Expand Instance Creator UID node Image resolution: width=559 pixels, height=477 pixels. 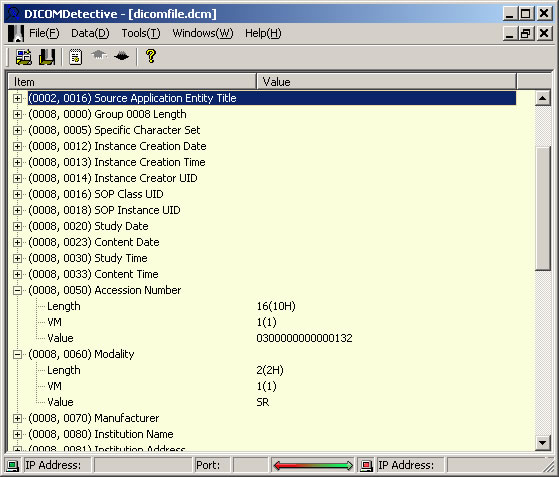coord(17,178)
